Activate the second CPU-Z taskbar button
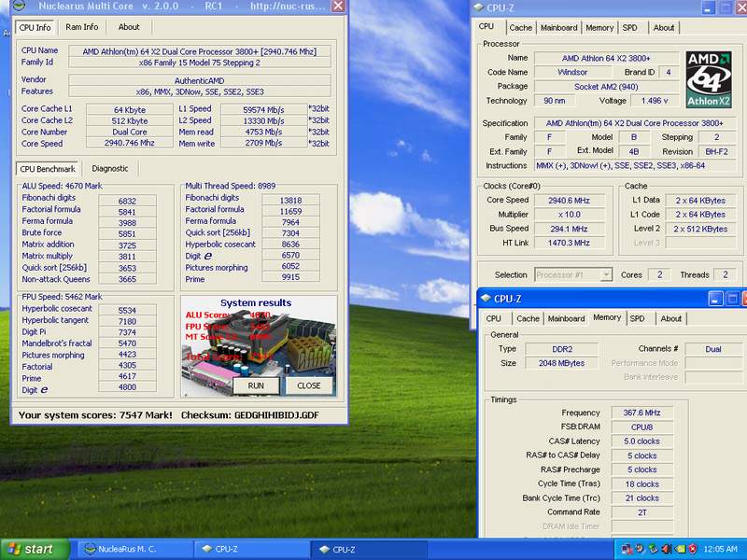The width and height of the screenshot is (747, 560). tap(369, 549)
